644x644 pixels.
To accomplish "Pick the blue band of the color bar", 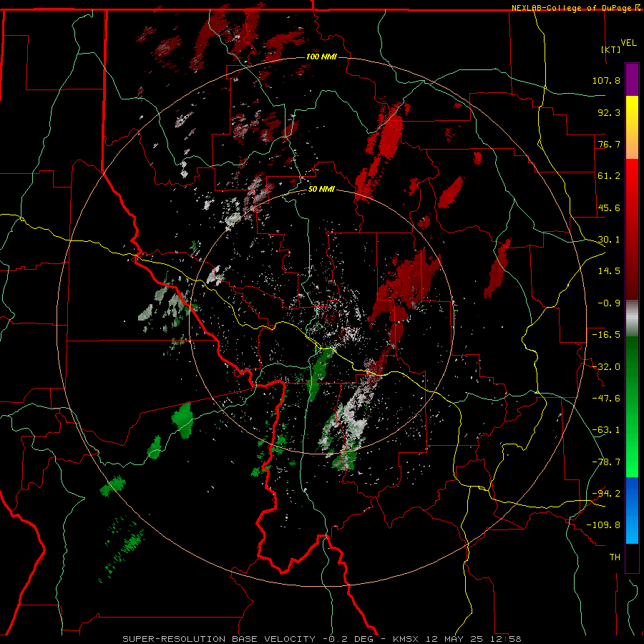I will tap(632, 510).
